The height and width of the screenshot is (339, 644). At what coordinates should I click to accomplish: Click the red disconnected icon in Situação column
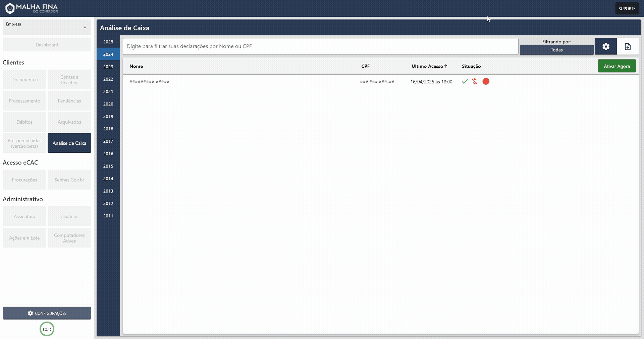(x=475, y=81)
